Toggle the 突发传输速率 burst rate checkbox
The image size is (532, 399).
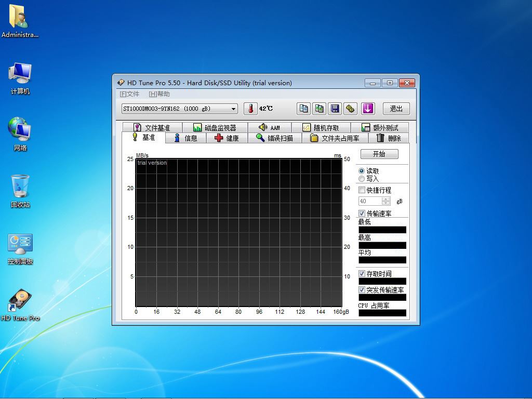362,290
